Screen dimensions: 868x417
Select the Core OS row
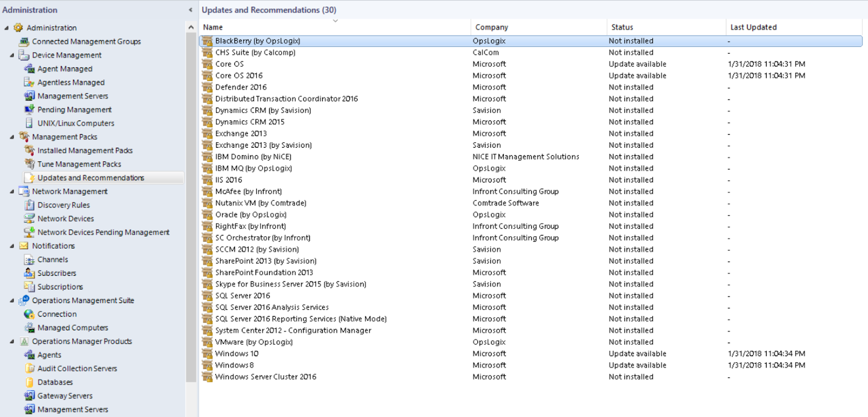tap(531, 64)
